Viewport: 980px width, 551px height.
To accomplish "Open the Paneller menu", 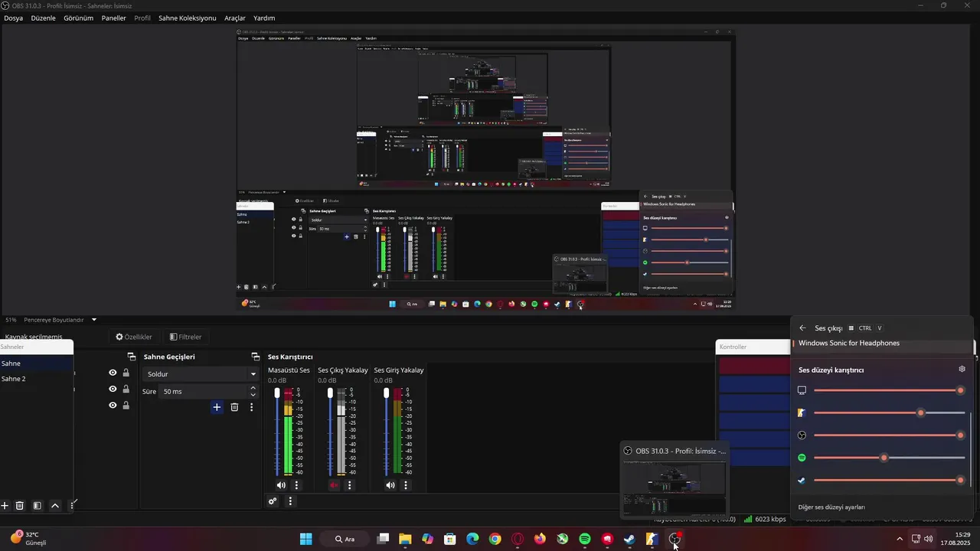I will (113, 18).
